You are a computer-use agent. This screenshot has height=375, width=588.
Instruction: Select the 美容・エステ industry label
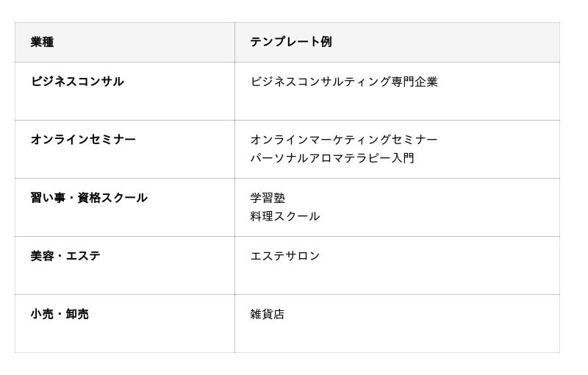click(x=65, y=256)
